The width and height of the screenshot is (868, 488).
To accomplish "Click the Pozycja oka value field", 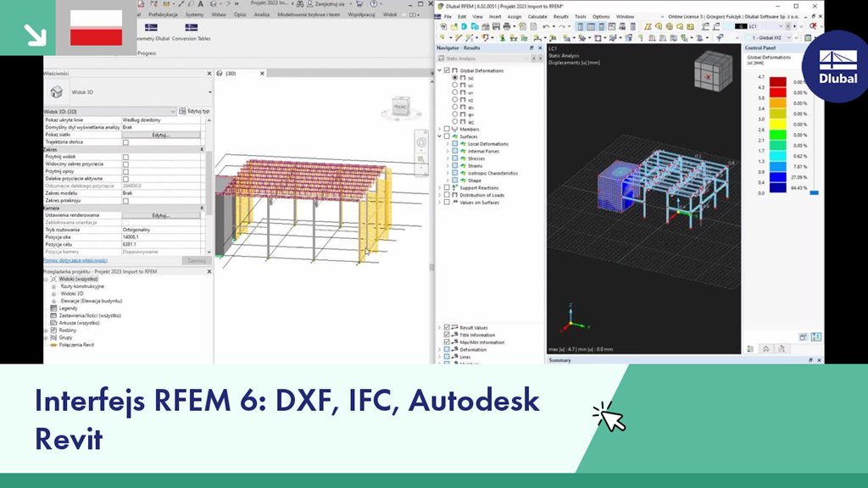I will [160, 237].
